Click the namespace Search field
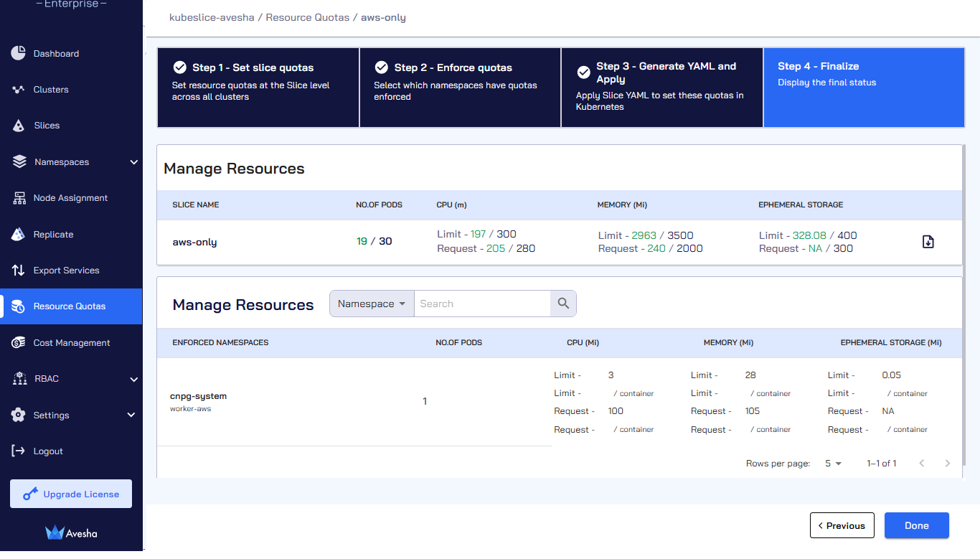Viewport: 980px width, 559px height. click(x=482, y=304)
